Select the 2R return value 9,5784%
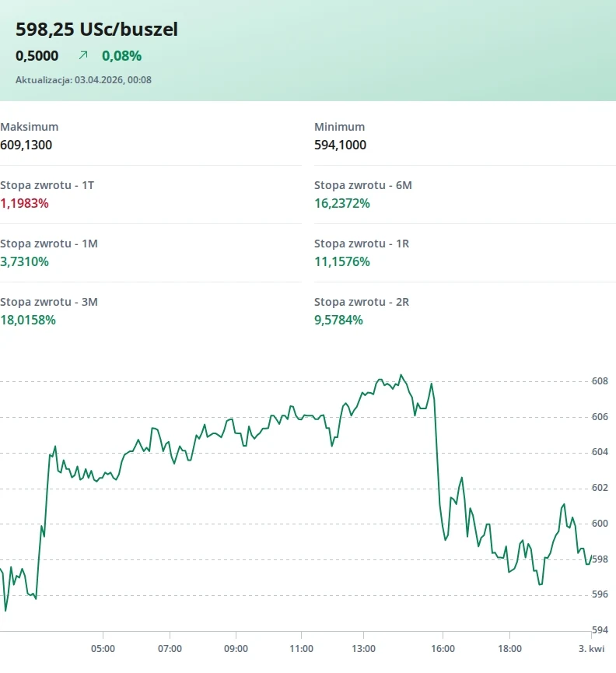The image size is (616, 673). tap(339, 320)
